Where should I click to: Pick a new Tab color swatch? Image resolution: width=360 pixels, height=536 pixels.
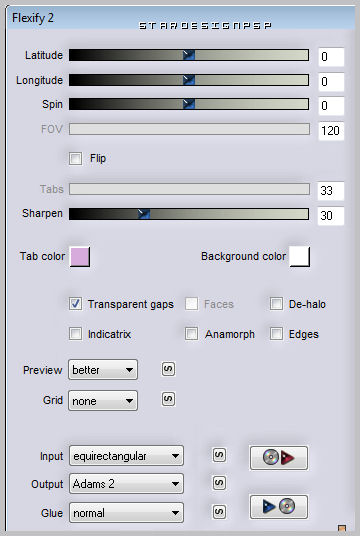80,257
